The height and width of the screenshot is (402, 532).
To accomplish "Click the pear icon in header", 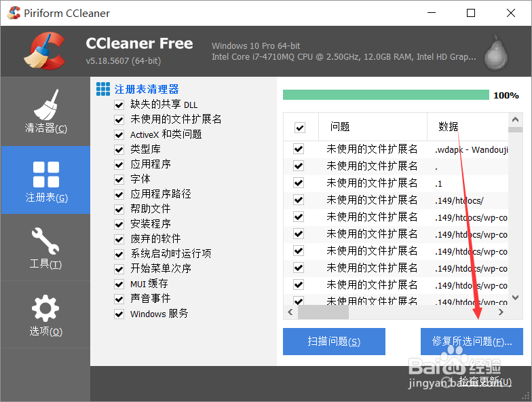I will pos(495,52).
